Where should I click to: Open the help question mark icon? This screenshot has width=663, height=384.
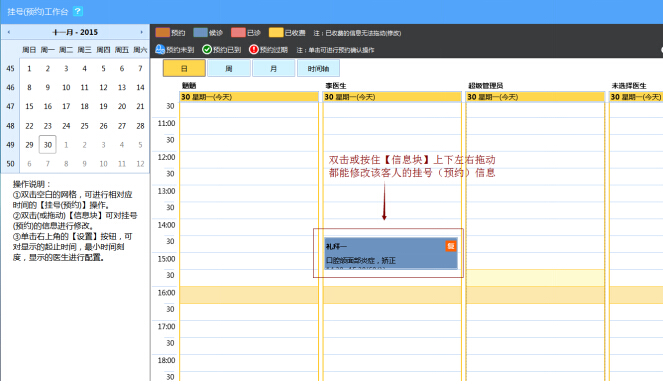[x=78, y=11]
